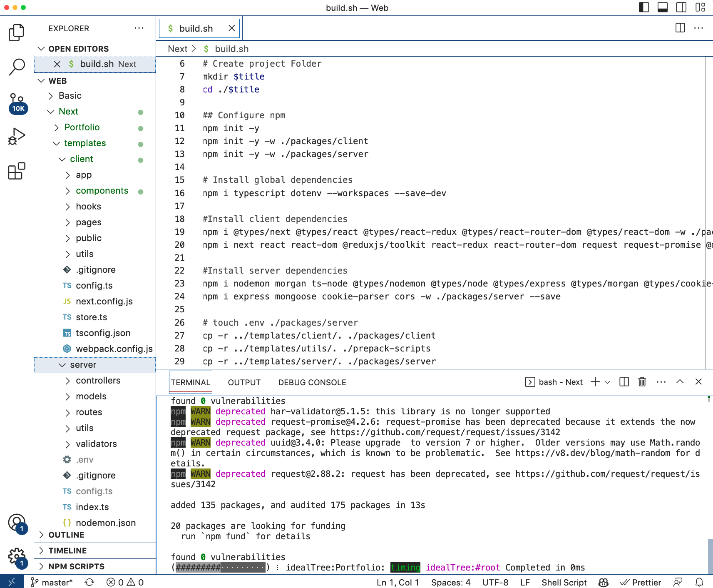Open the Extensions view
This screenshot has width=713, height=588.
[17, 171]
